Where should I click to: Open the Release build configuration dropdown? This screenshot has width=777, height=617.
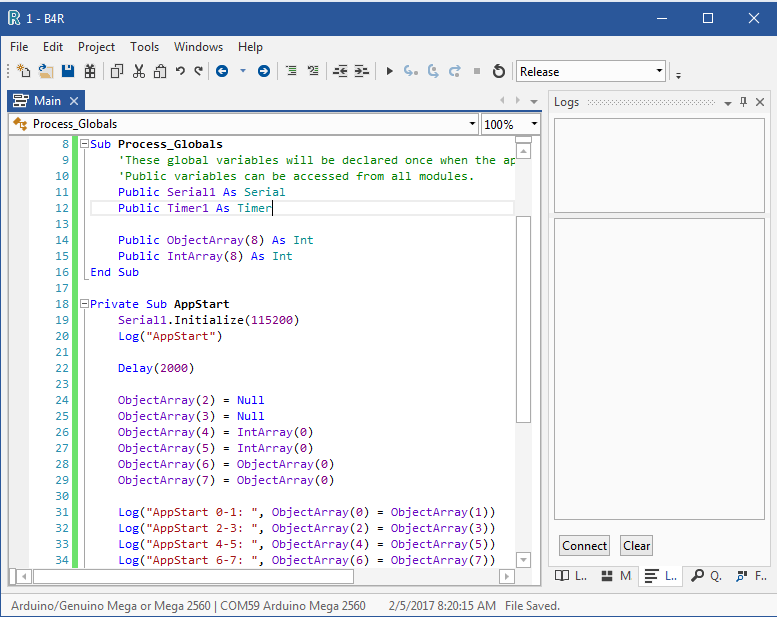pyautogui.click(x=659, y=71)
